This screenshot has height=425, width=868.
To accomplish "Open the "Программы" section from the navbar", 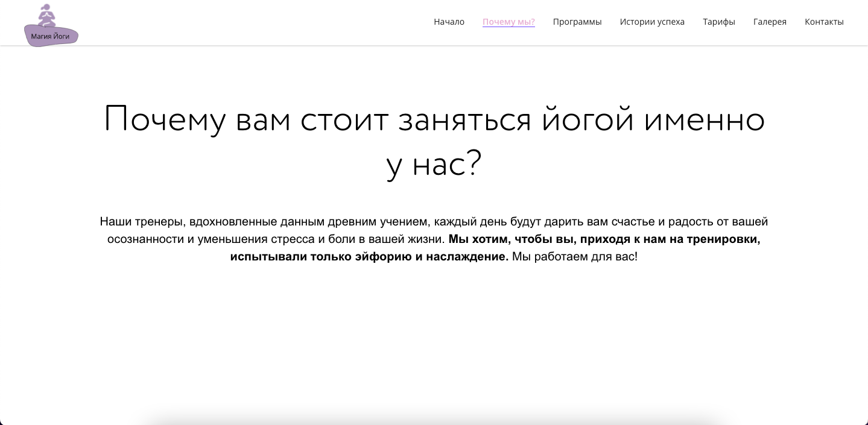I will pyautogui.click(x=577, y=22).
